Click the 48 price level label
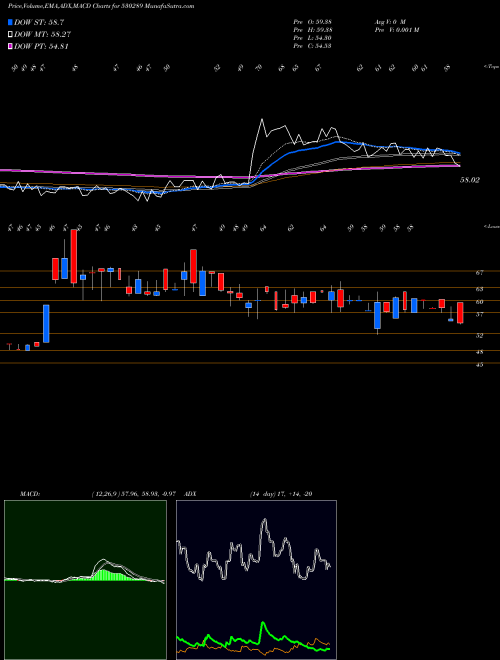The height and width of the screenshot is (660, 500). tap(479, 352)
